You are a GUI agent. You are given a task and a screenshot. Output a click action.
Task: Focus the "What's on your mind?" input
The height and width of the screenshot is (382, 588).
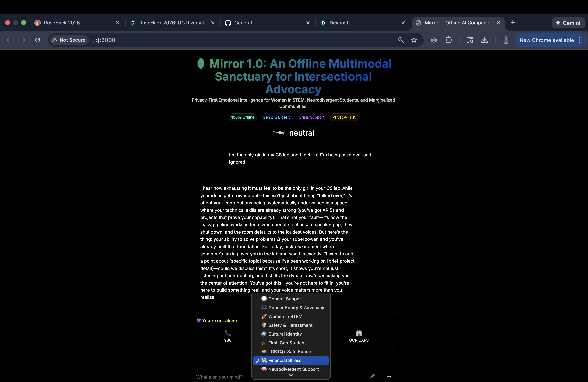click(x=220, y=377)
